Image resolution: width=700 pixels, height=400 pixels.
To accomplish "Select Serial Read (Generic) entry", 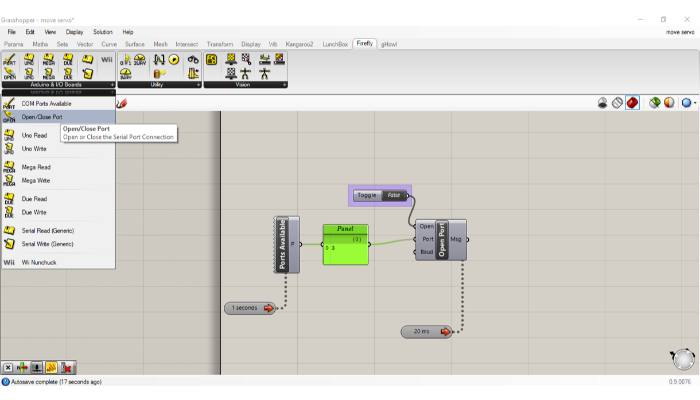I will [x=58, y=231].
